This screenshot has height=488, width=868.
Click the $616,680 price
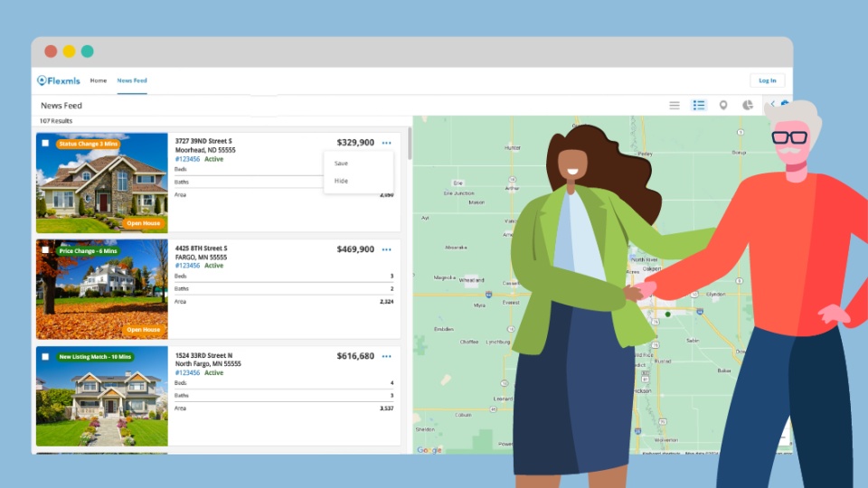(x=355, y=356)
